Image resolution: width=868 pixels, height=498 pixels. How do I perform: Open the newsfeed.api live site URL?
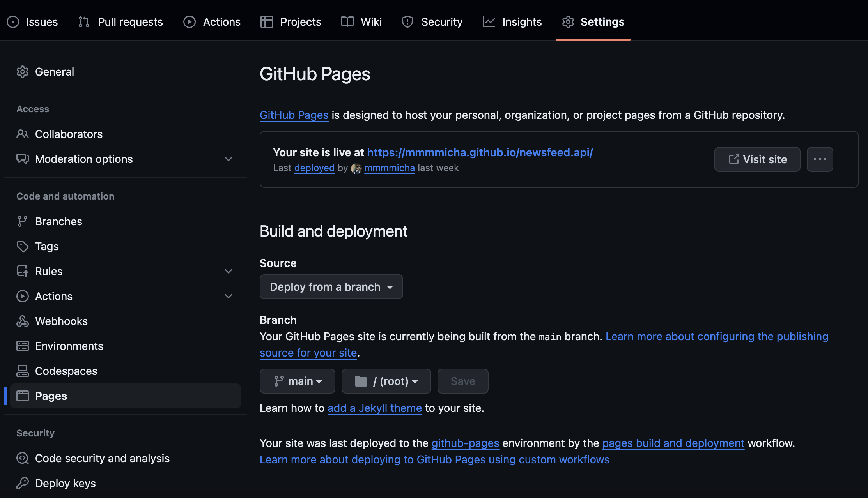(480, 152)
